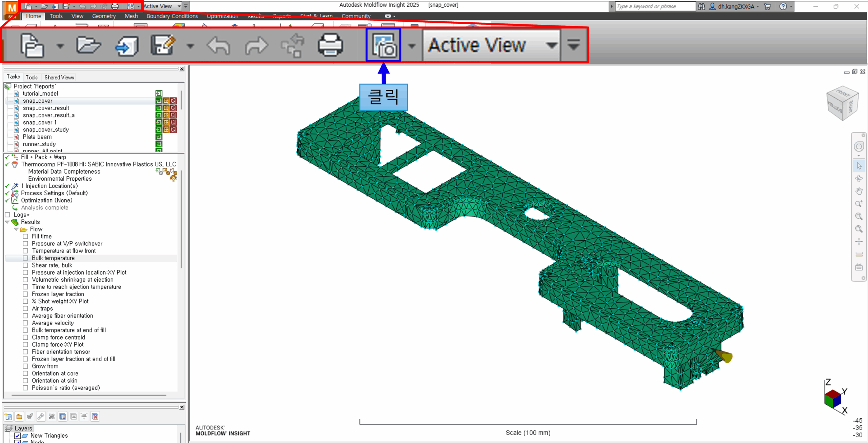Click the small Redo arrow in the title bar
The height and width of the screenshot is (443, 868).
[93, 6]
